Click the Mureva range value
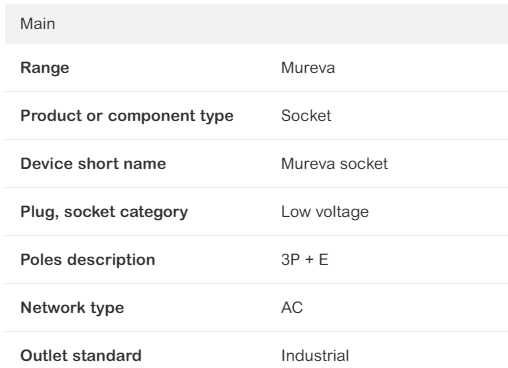The width and height of the screenshot is (508, 368). pos(308,68)
